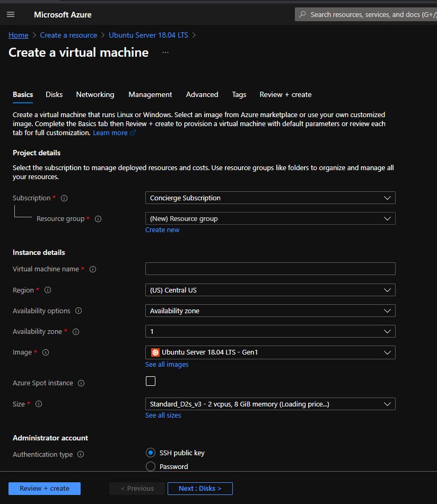Show info for Azure Spot instance
Screen dimensions: 437x504
pos(81,383)
